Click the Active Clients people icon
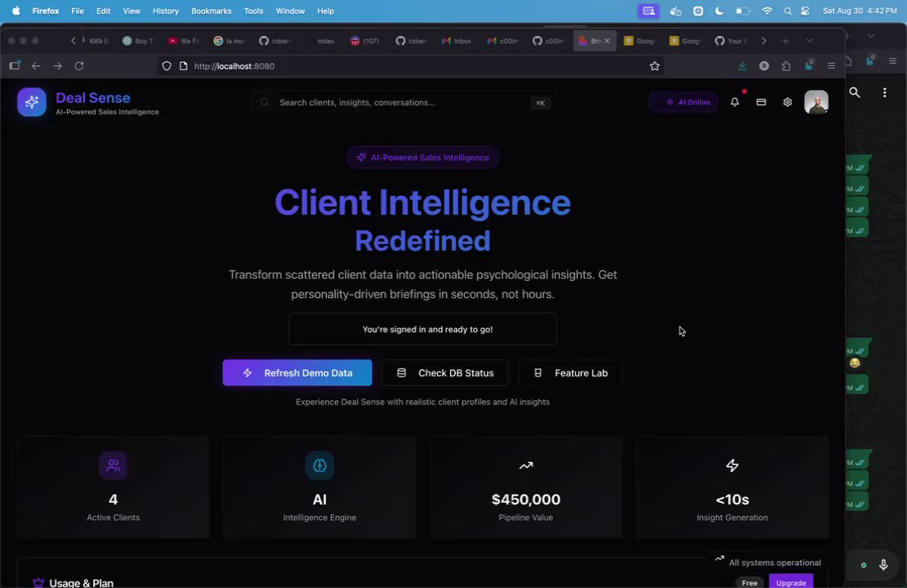Screen dimensions: 907x588 tap(114, 465)
